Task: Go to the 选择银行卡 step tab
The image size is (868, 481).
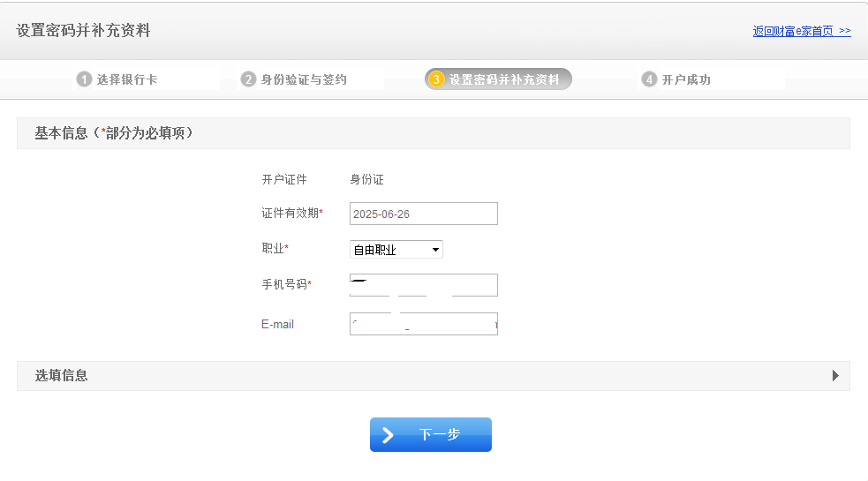Action: tap(127, 79)
